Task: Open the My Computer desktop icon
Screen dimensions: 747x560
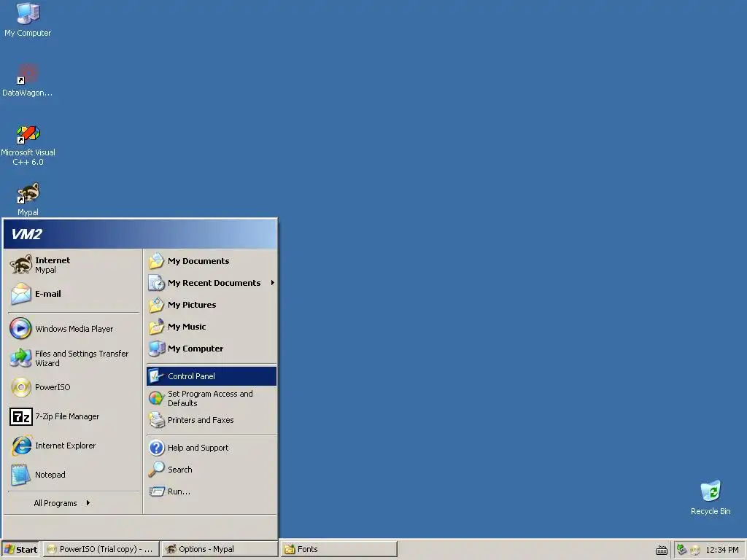Action: (28, 19)
